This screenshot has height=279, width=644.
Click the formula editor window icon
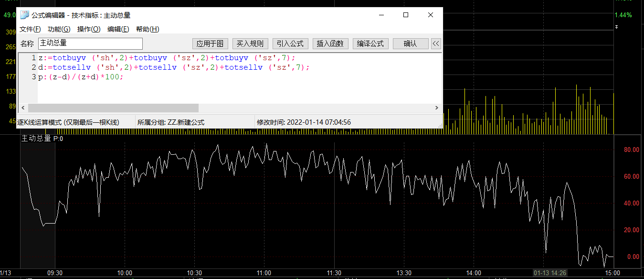[24, 15]
